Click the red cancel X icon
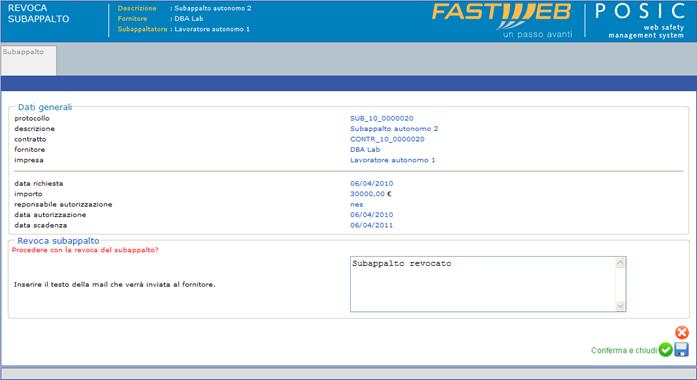 click(x=681, y=332)
